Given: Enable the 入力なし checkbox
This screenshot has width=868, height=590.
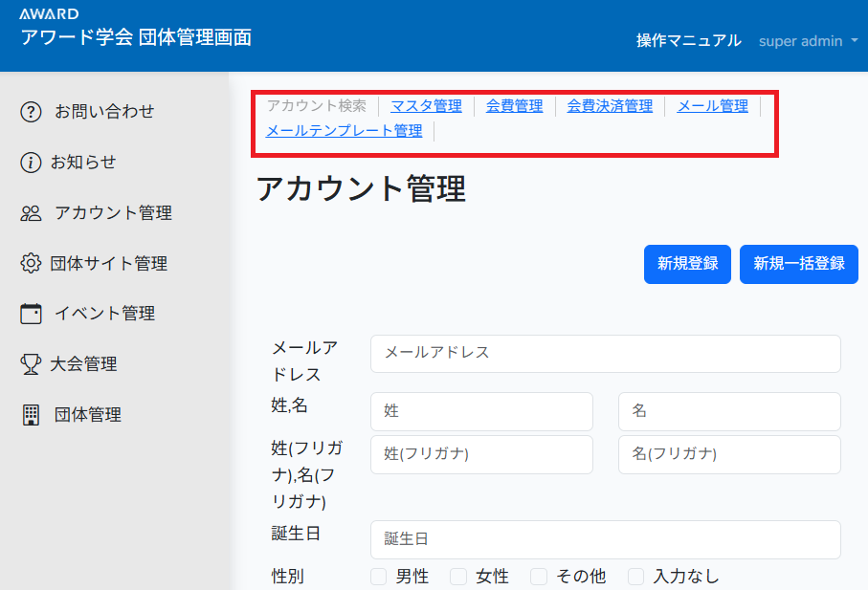Looking at the screenshot, I should 636,577.
